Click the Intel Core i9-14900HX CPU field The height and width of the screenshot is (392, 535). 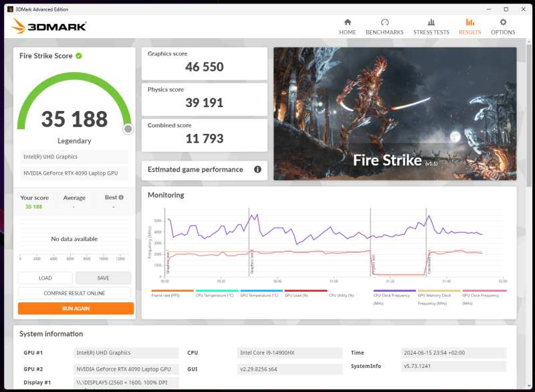point(290,353)
